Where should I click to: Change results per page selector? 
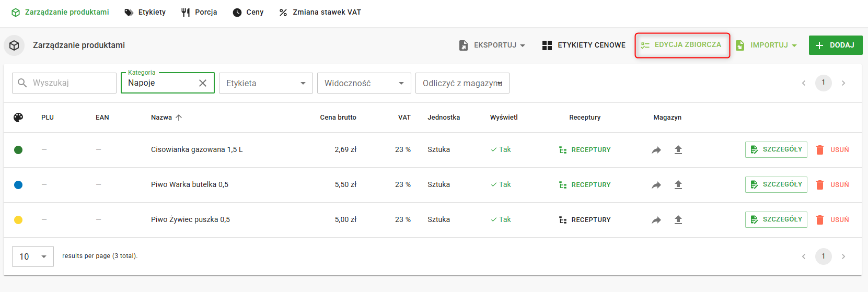[32, 256]
